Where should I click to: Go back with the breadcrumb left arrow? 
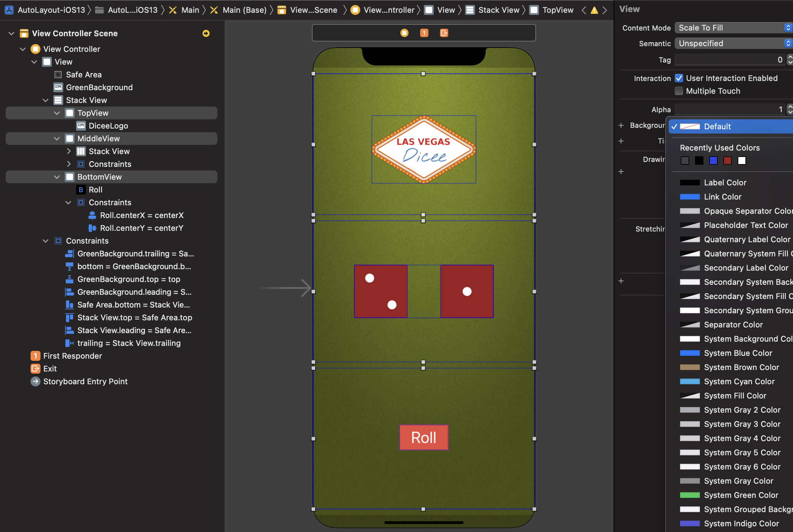(x=584, y=10)
